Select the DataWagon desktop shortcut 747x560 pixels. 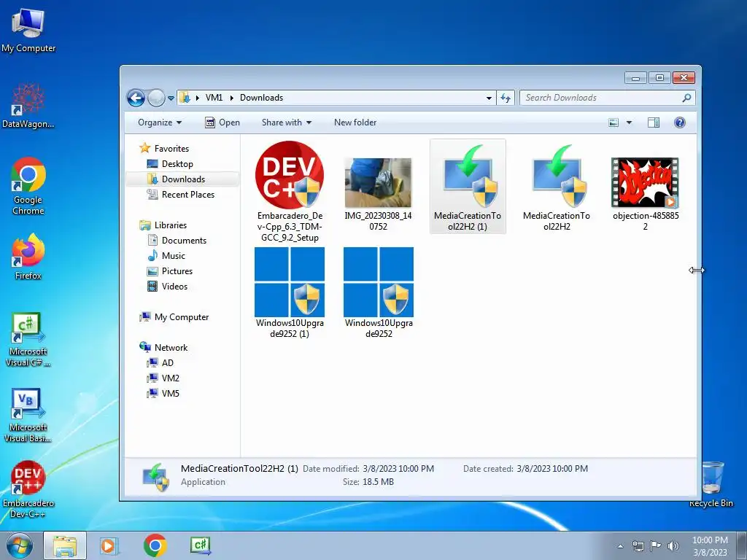(x=28, y=106)
